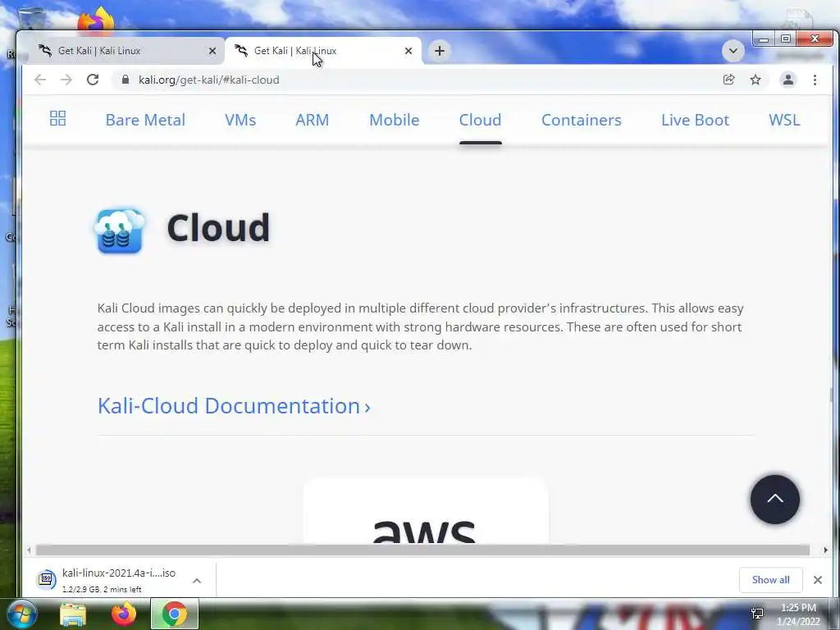This screenshot has height=630, width=840.
Task: Open Firefox from the taskbar
Action: (x=124, y=614)
